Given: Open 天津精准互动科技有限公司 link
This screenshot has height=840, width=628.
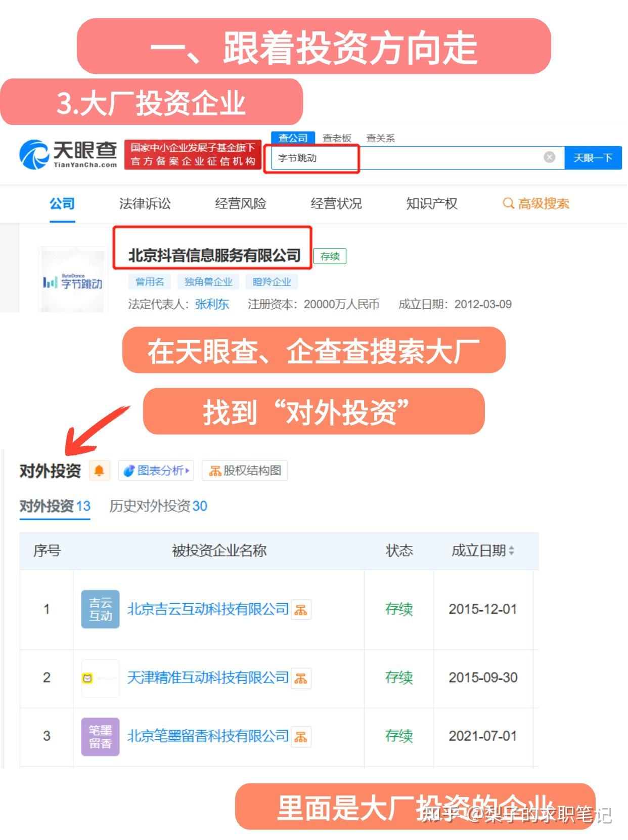Looking at the screenshot, I should (x=208, y=678).
